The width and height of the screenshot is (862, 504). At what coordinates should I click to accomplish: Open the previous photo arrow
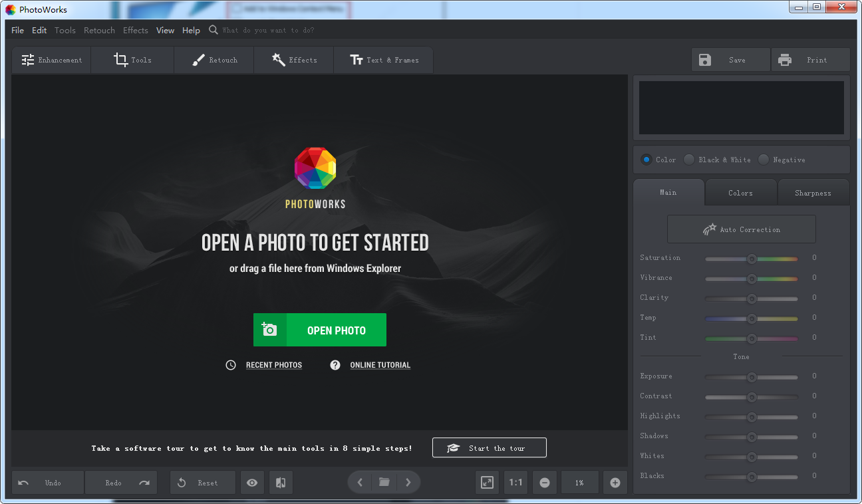[359, 482]
